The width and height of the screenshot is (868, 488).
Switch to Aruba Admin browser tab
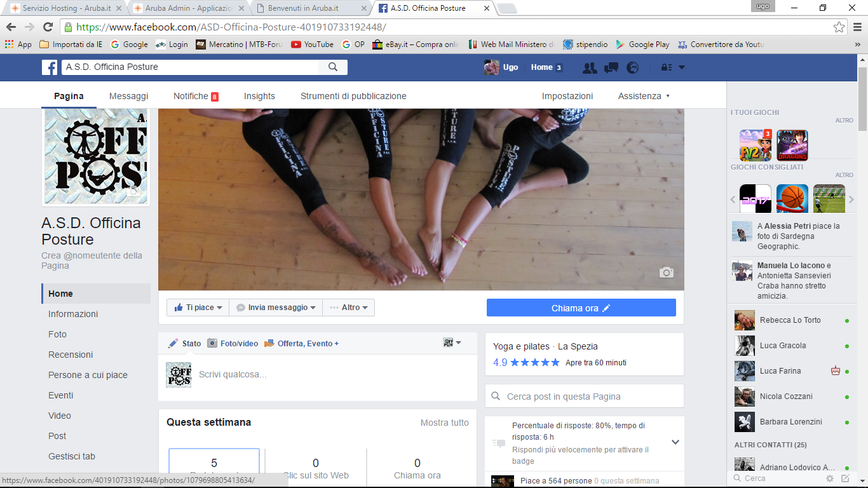click(x=187, y=9)
